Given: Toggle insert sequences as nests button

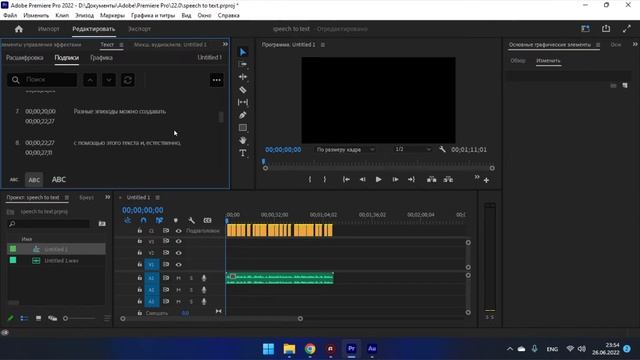Looking at the screenshot, I should (x=128, y=220).
